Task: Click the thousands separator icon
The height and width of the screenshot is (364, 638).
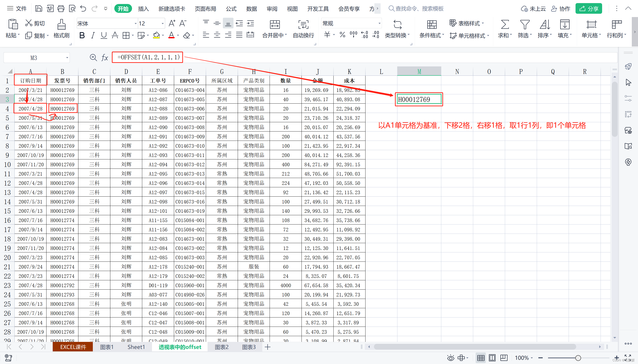Action: [x=353, y=35]
